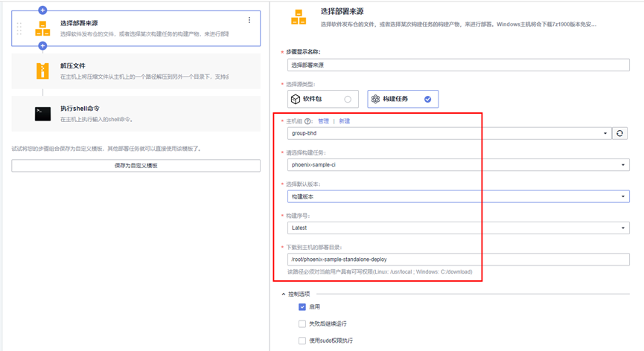
Task: Click the cube icon on the 软件包 option
Action: tap(296, 99)
